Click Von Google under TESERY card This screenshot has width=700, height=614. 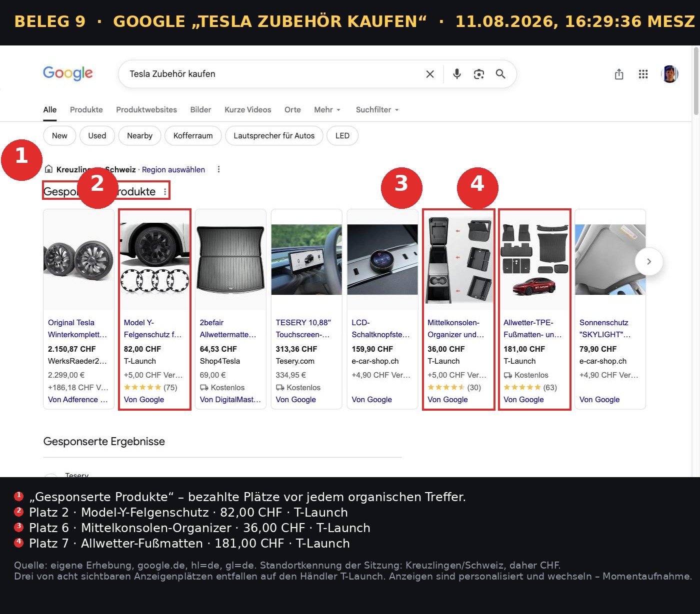296,400
